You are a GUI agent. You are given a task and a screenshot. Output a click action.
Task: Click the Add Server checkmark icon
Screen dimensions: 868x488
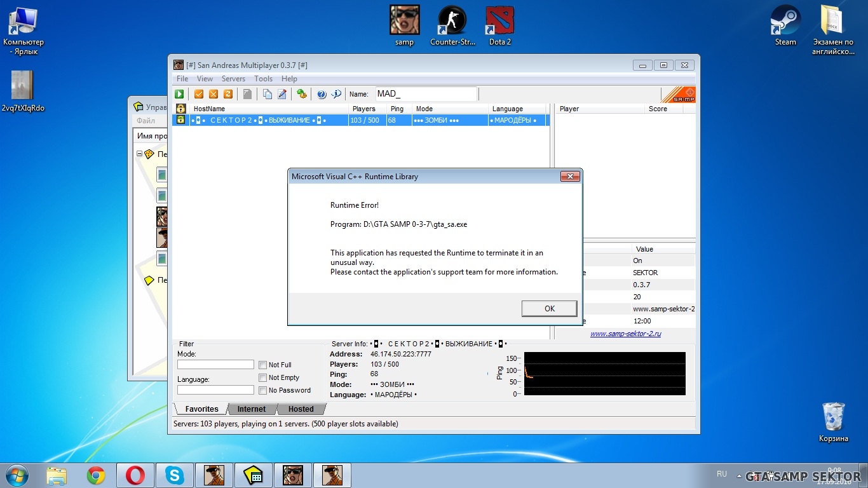click(x=199, y=94)
